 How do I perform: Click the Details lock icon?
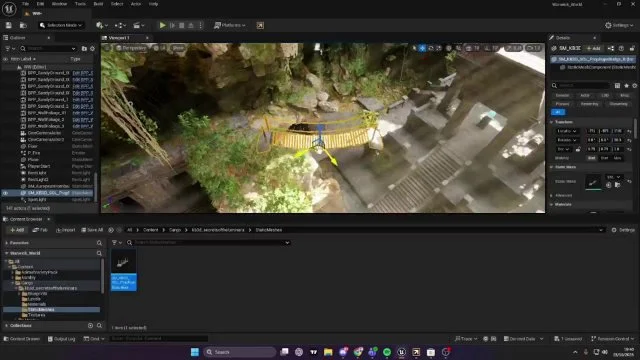[x=632, y=48]
